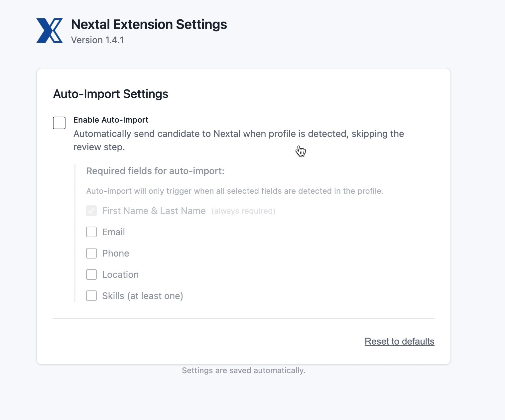Viewport: 505px width, 420px height.
Task: Enable the Auto-Import feature
Action: (59, 123)
